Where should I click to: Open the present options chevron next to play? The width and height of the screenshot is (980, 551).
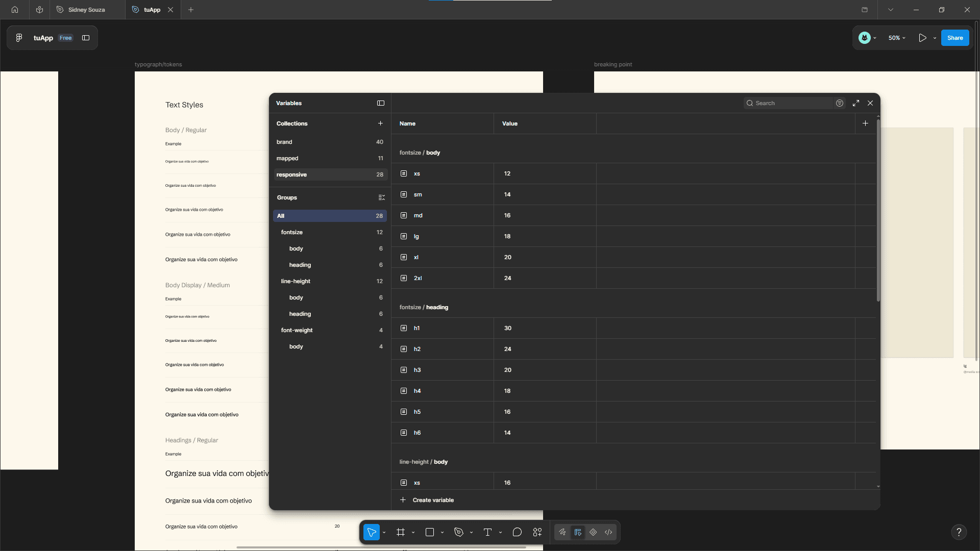(x=935, y=38)
